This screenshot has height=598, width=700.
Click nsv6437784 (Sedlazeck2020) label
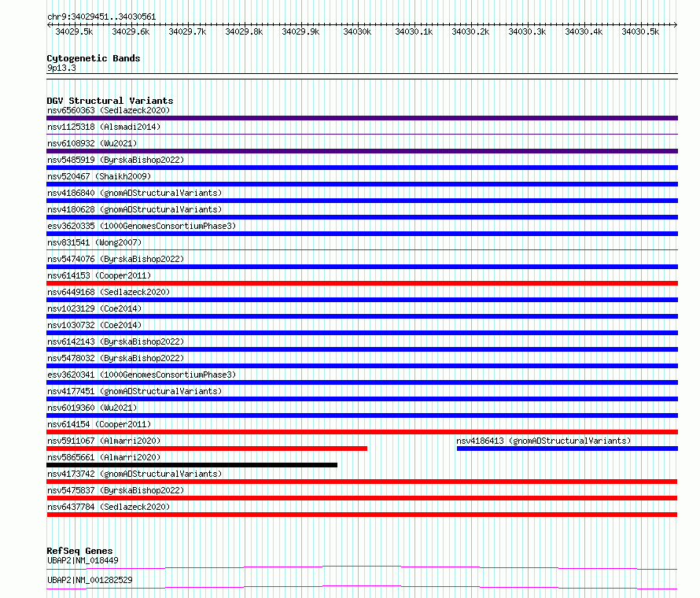[109, 507]
